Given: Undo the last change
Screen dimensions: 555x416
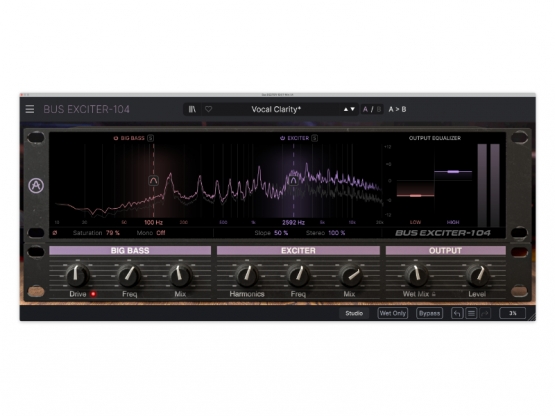Looking at the screenshot, I should click(457, 313).
